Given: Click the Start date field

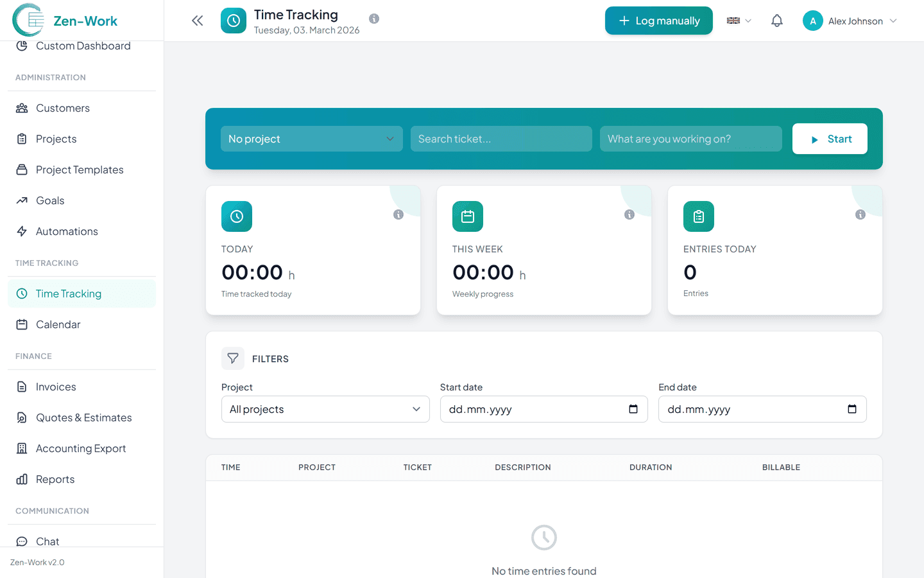Looking at the screenshot, I should point(543,409).
